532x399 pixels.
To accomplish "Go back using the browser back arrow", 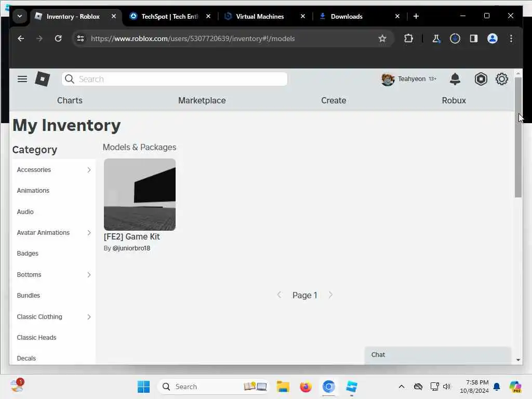I will (21, 38).
